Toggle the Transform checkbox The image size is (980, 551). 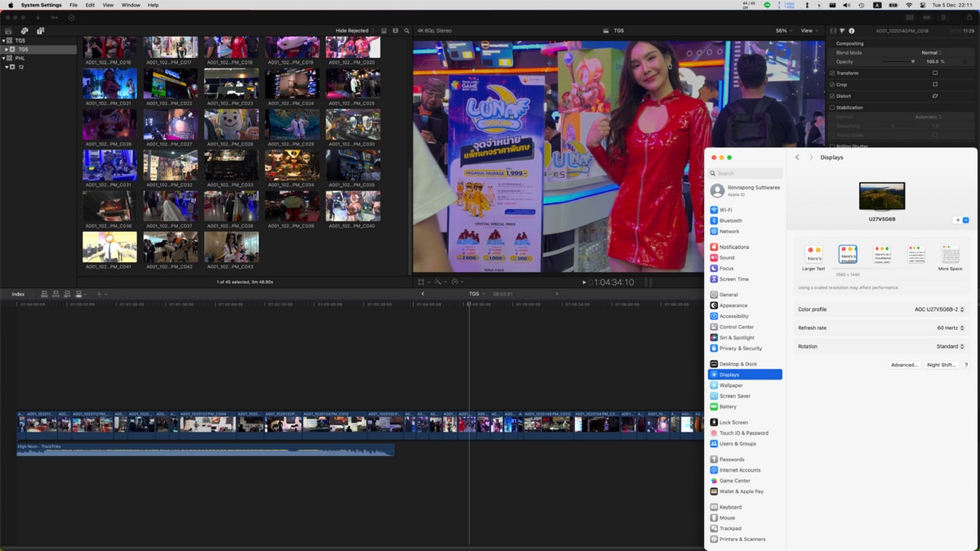click(832, 73)
